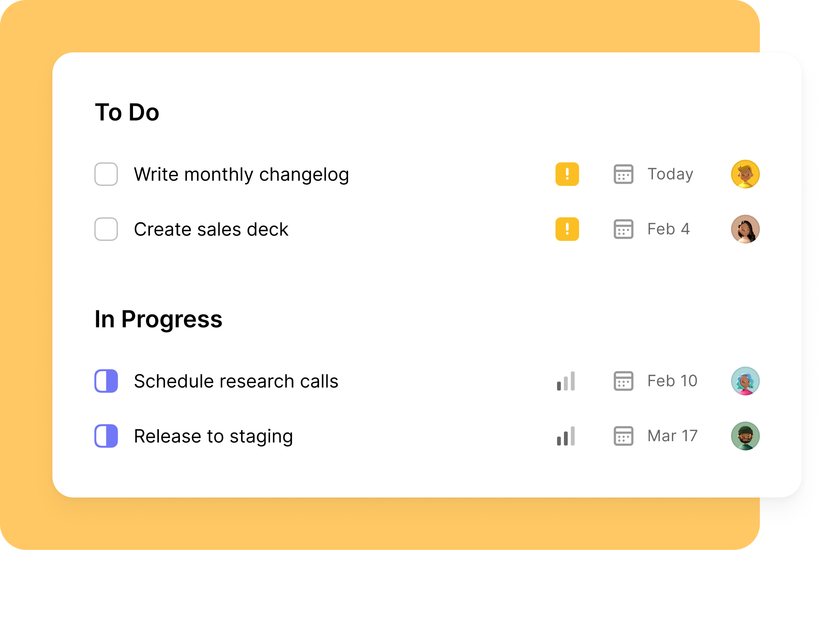The width and height of the screenshot is (828, 644).
Task: Open the calendar icon next to Today
Action: [x=623, y=174]
